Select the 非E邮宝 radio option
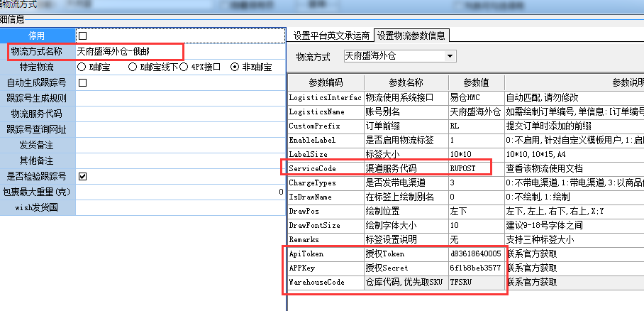Image resolution: width=644 pixels, height=311 pixels. click(235, 67)
